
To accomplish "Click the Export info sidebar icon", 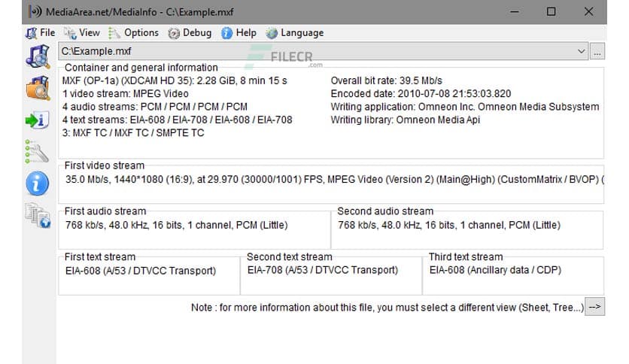I will 37,120.
